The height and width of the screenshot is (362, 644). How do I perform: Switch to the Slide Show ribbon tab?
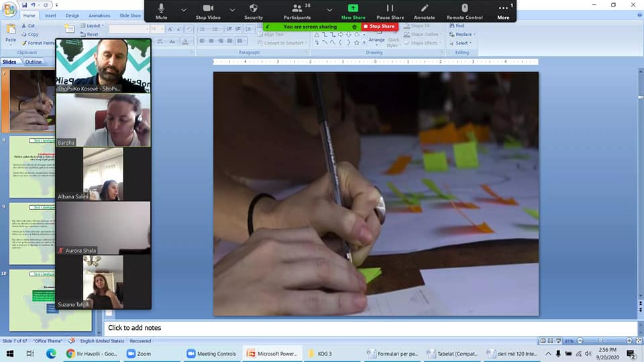click(129, 15)
